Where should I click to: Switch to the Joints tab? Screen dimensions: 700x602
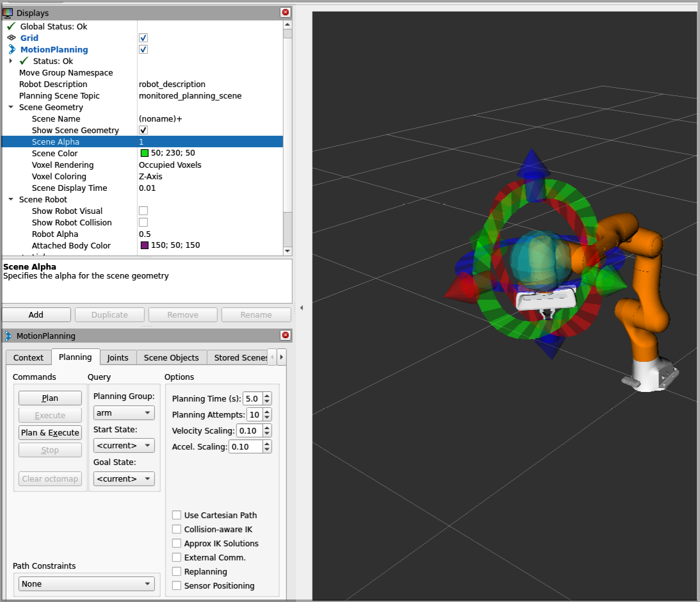click(x=118, y=357)
